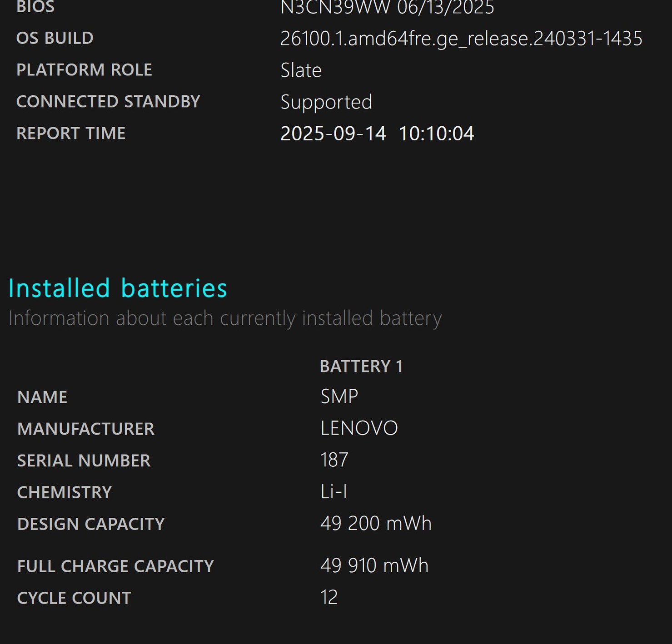Click the "Installed batteries" heading
672x644 pixels.
tap(118, 288)
